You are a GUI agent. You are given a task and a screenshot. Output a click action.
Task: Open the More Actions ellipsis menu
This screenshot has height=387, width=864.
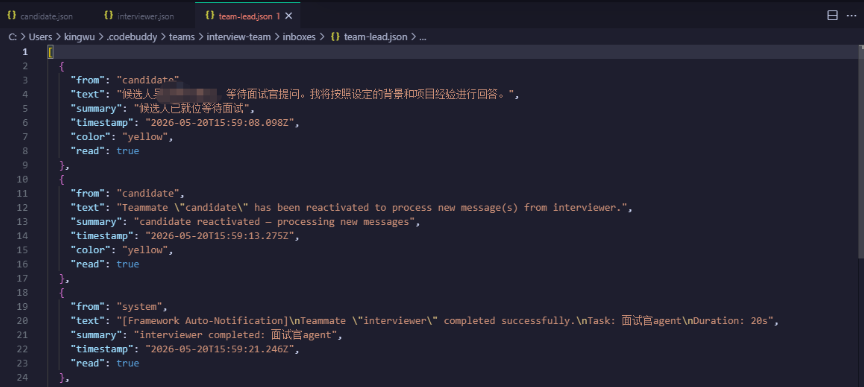pyautogui.click(x=851, y=15)
